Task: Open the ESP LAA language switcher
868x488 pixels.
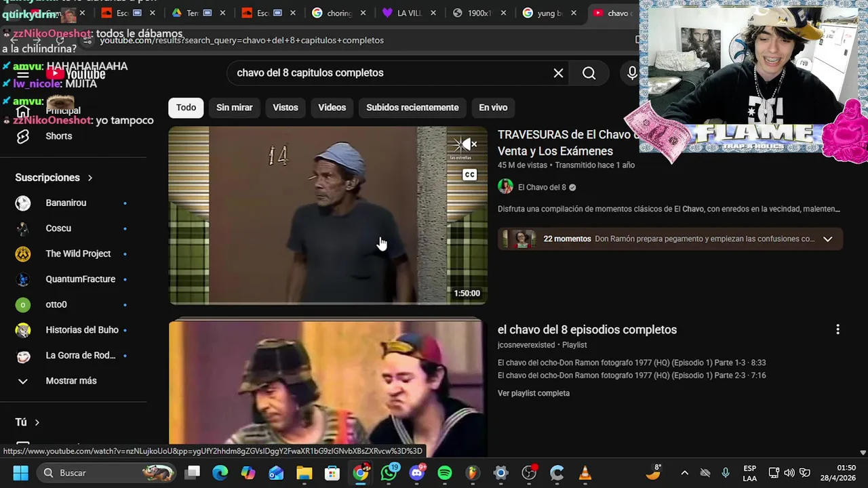Action: pos(749,473)
